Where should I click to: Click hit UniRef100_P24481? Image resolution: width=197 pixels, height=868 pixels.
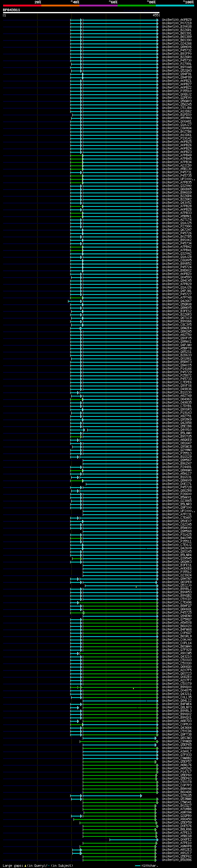(x=176, y=467)
